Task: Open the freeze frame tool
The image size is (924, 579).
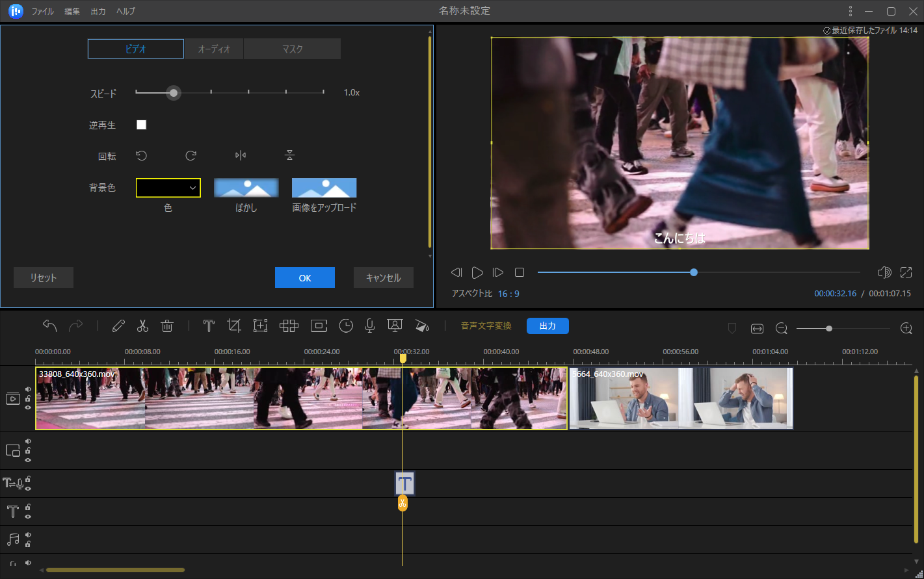Action: 319,326
